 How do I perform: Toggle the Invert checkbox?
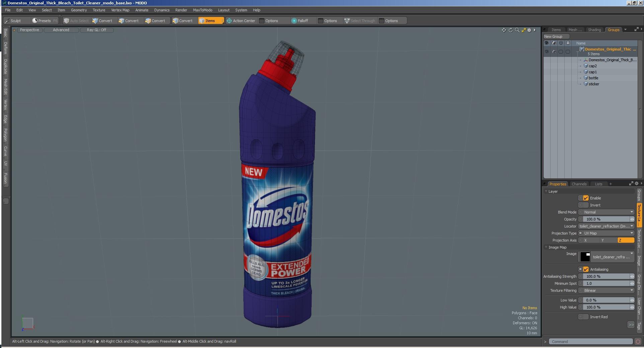coord(586,205)
